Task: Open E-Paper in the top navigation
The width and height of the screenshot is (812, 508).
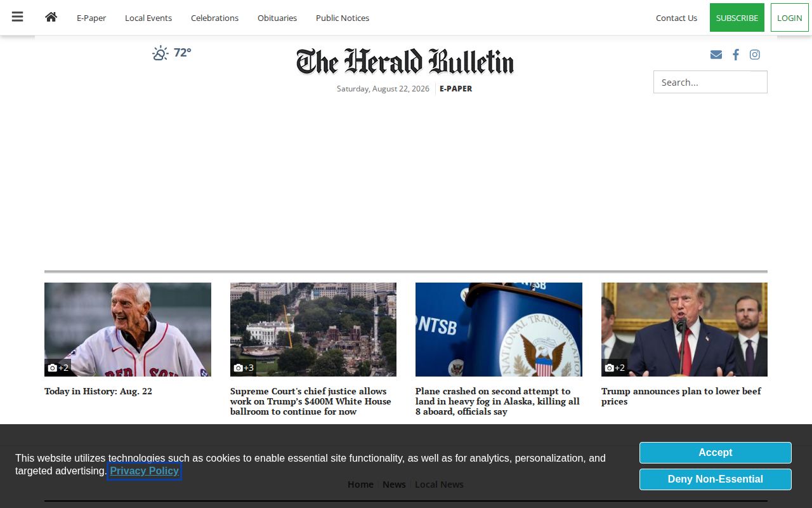Action: pyautogui.click(x=91, y=18)
